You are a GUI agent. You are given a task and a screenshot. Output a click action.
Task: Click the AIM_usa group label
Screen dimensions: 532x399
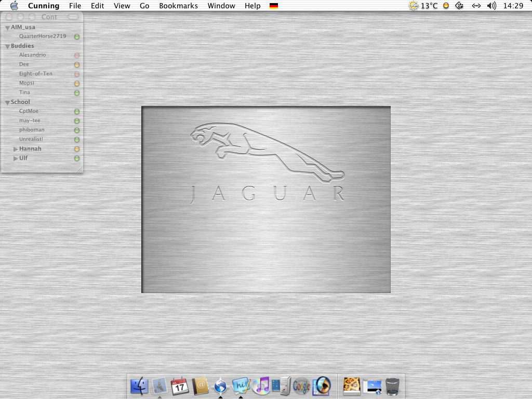click(x=23, y=27)
